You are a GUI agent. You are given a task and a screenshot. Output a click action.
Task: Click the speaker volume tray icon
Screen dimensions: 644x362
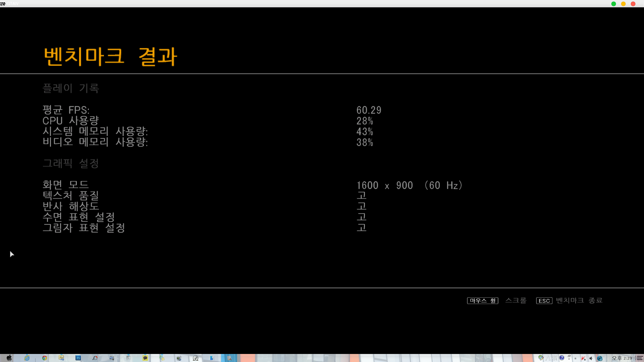(591, 358)
